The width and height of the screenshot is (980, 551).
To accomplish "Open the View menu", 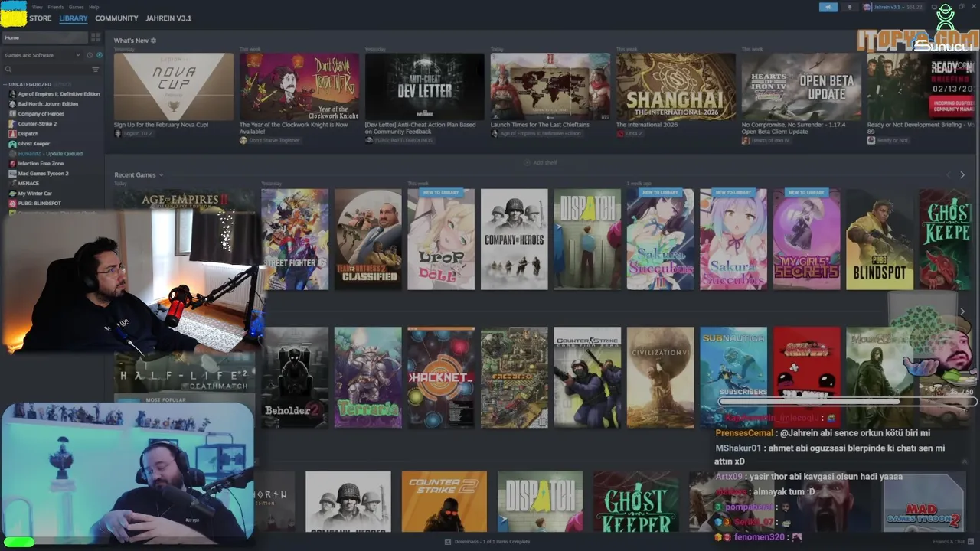I will (38, 7).
